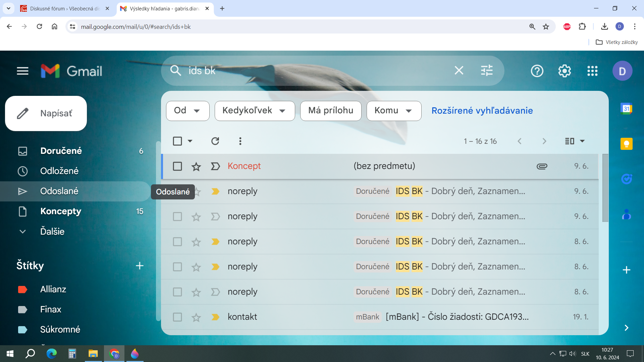Image resolution: width=644 pixels, height=362 pixels.
Task: Expand the Od filter dropdown
Action: click(x=187, y=111)
